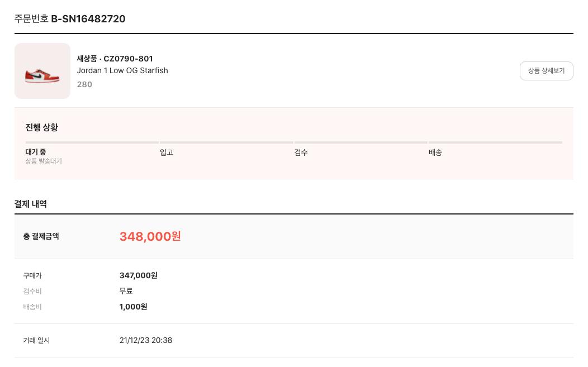Click the Jordan 1 Low OG Starfish name

122,70
